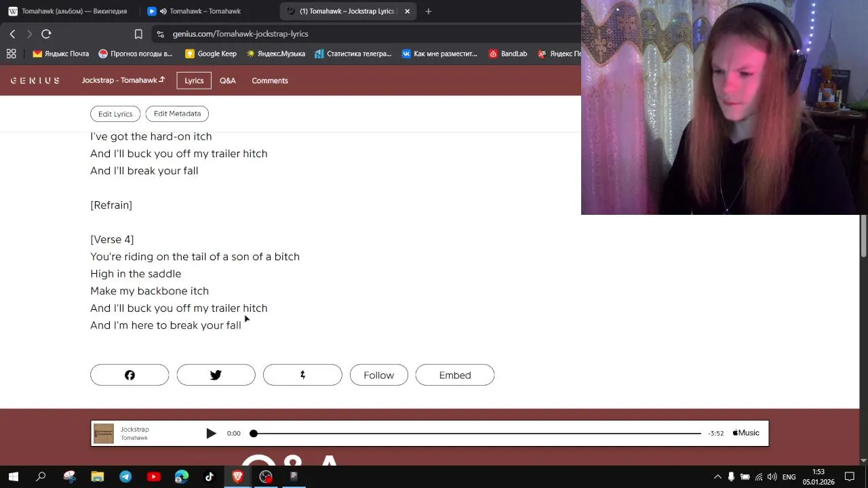Open YouTube app from the taskbar
Image resolution: width=868 pixels, height=488 pixels.
[153, 476]
